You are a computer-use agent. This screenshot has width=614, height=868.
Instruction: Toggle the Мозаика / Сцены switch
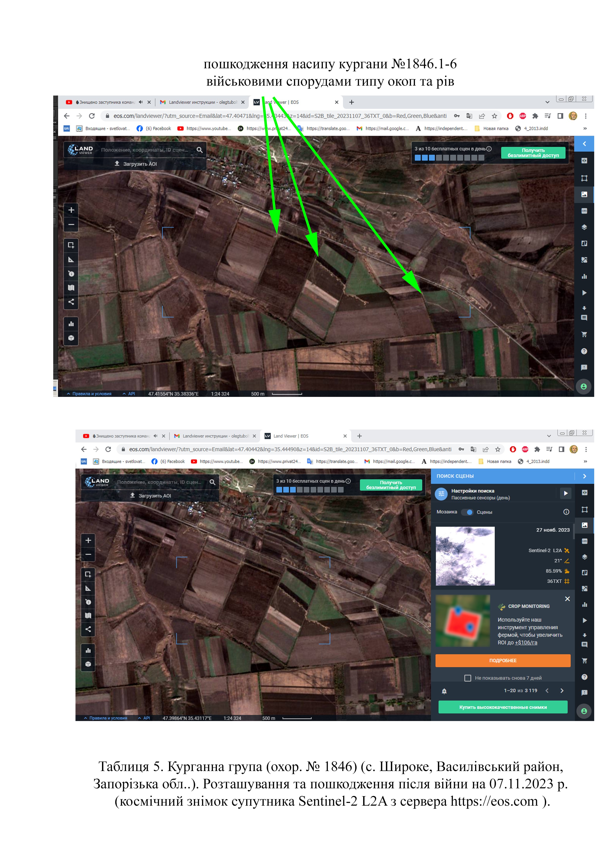[x=468, y=512]
